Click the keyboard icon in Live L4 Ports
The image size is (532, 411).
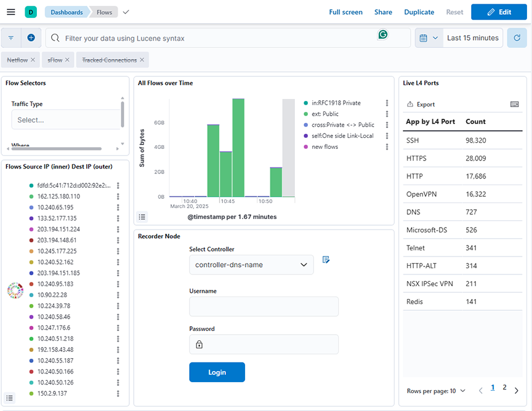[515, 105]
